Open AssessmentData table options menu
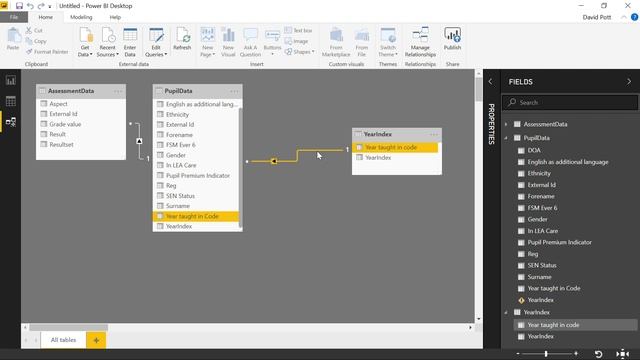Image resolution: width=640 pixels, height=360 pixels. 118,91
